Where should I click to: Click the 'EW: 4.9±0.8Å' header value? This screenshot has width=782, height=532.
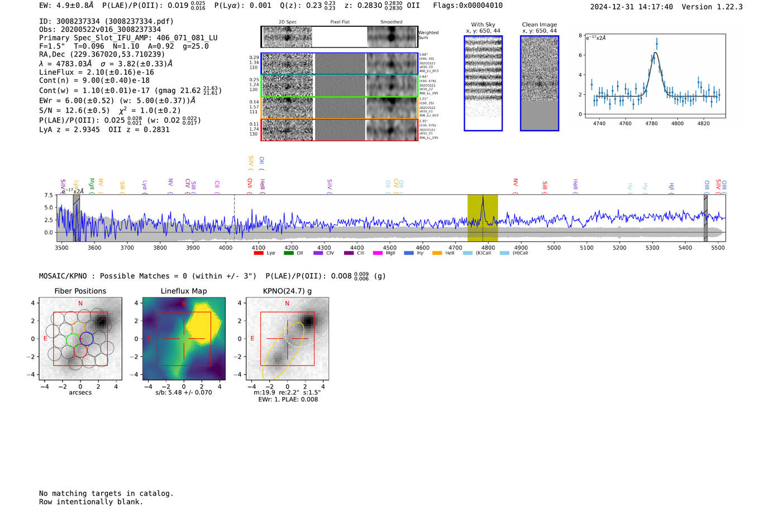point(66,6)
